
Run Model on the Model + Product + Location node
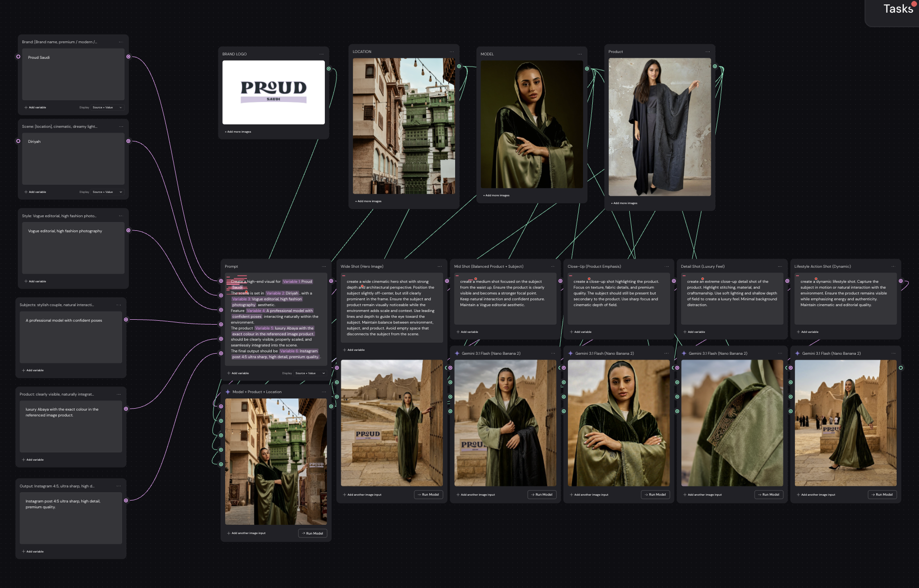point(313,533)
